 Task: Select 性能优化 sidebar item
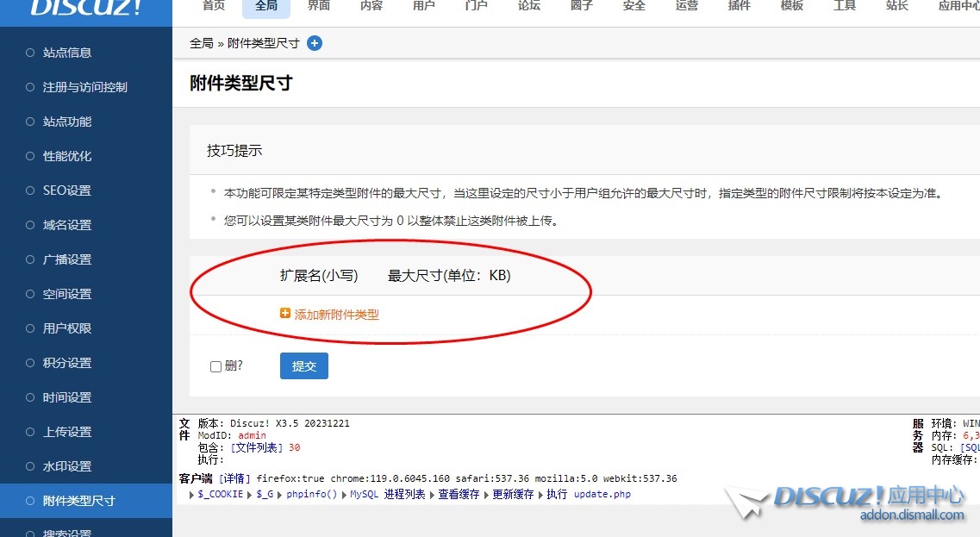click(x=67, y=156)
